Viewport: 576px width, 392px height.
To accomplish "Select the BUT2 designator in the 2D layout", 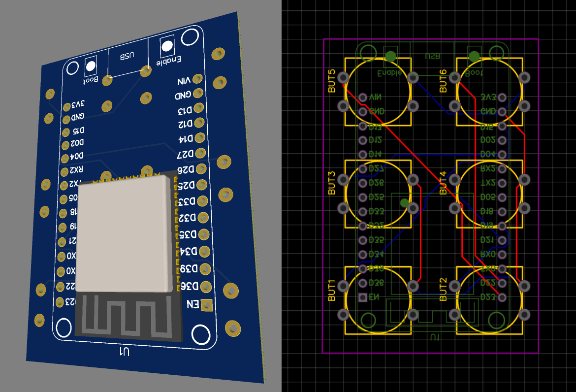I will click(444, 290).
